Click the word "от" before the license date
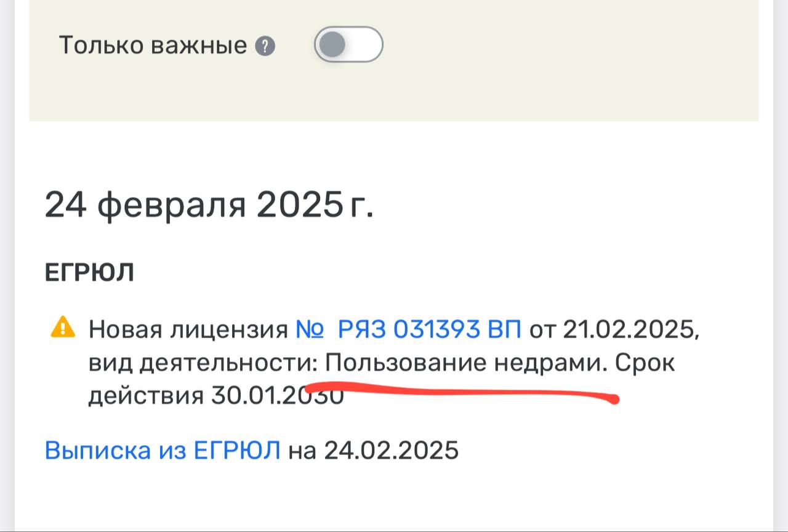The width and height of the screenshot is (788, 532). (x=542, y=330)
